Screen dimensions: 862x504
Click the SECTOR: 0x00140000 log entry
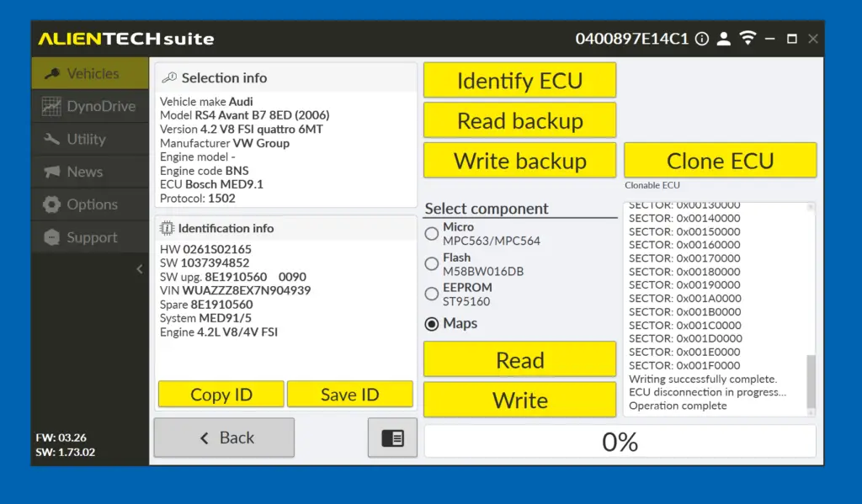pyautogui.click(x=684, y=218)
